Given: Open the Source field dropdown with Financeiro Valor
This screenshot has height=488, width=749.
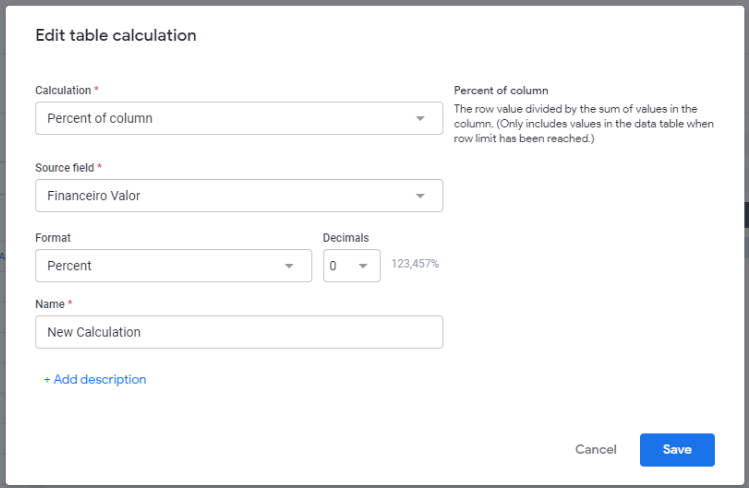Looking at the screenshot, I should (239, 195).
